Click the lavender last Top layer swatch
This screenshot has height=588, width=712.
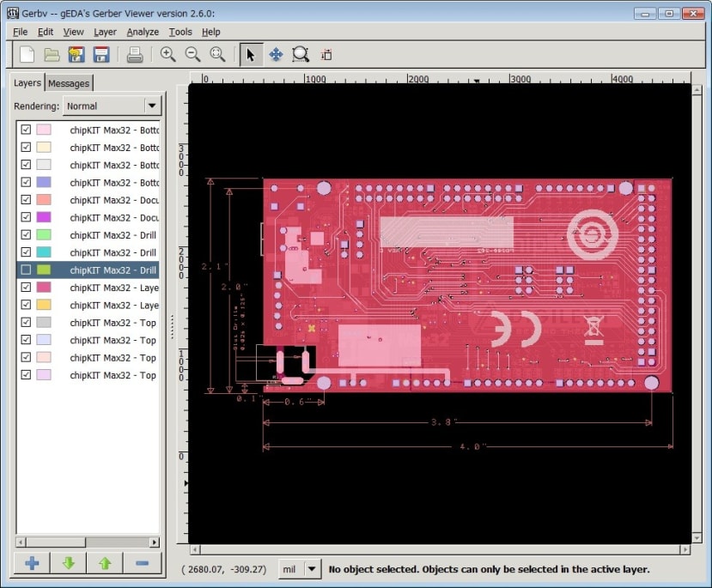click(x=44, y=375)
